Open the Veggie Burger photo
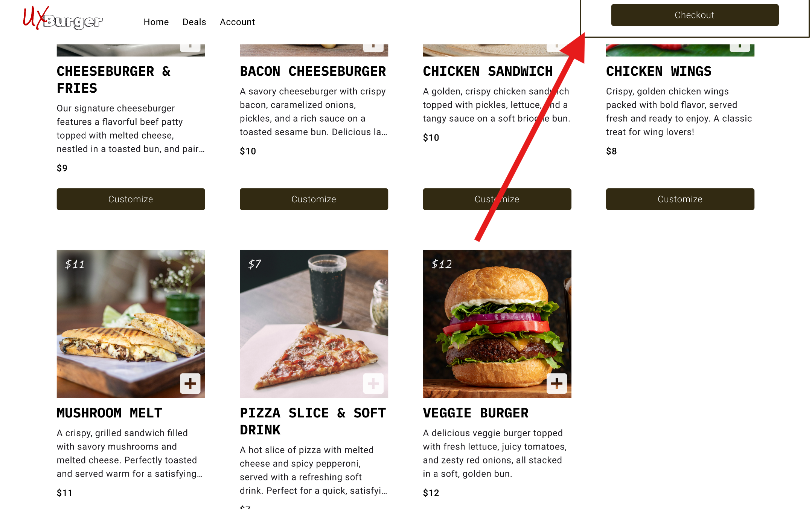Viewport: 812px width, 509px height. point(497,324)
